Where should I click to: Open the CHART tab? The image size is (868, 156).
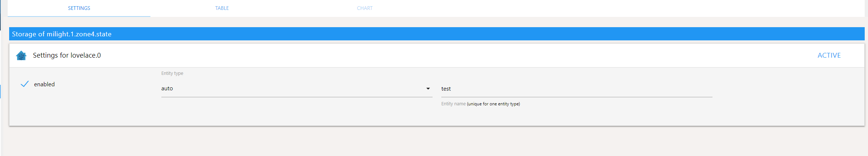365,8
